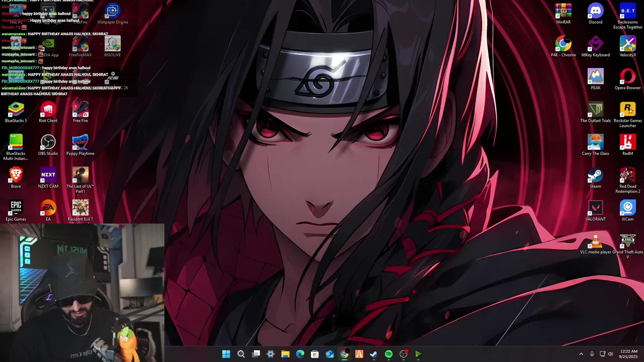Select the Wallpaper Engine desktop shortcut
644x362 pixels.
[x=112, y=14]
